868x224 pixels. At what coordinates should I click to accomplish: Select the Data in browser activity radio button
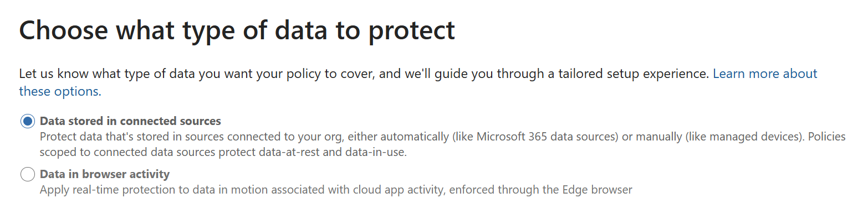point(27,175)
